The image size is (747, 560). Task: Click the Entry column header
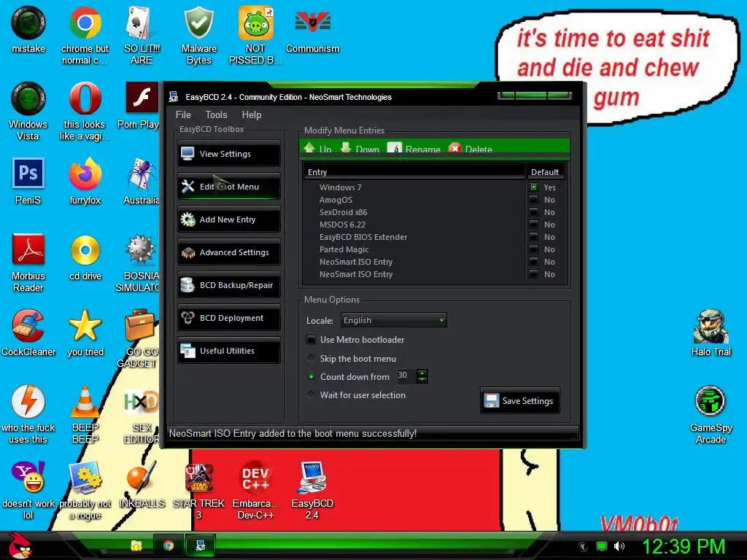point(414,172)
